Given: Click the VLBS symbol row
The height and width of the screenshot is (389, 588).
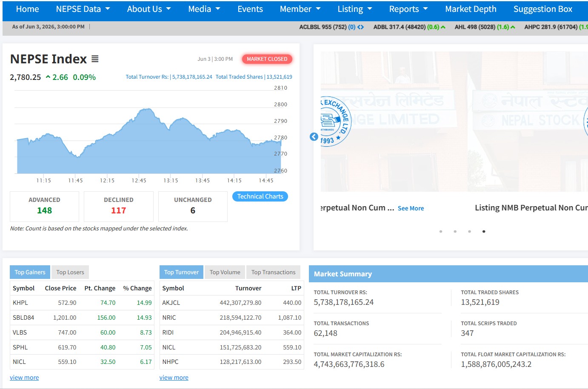Looking at the screenshot, I should [82, 332].
